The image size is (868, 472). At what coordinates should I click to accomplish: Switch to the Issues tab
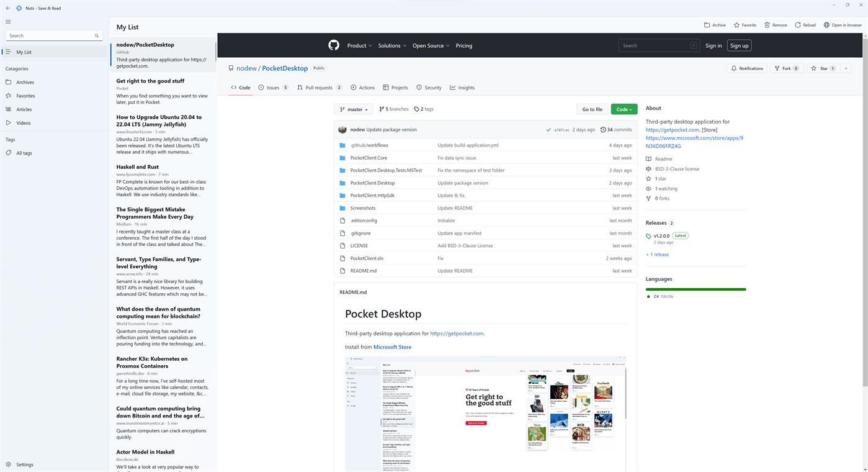pyautogui.click(x=274, y=88)
